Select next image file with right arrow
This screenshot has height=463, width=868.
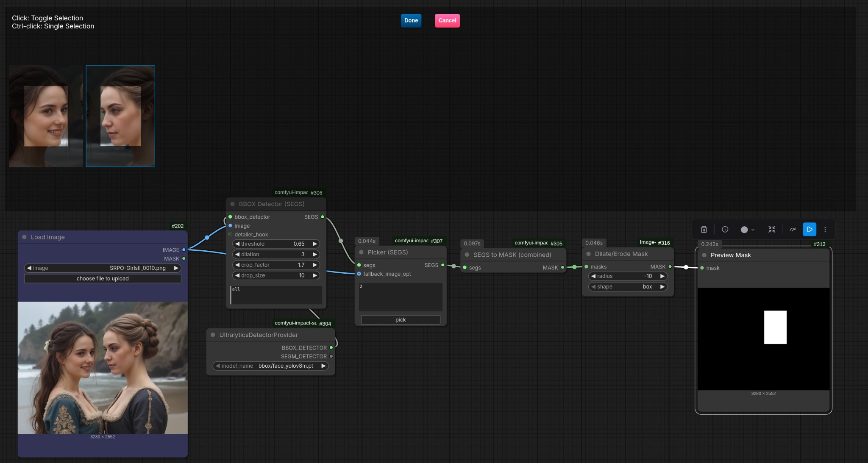(176, 268)
